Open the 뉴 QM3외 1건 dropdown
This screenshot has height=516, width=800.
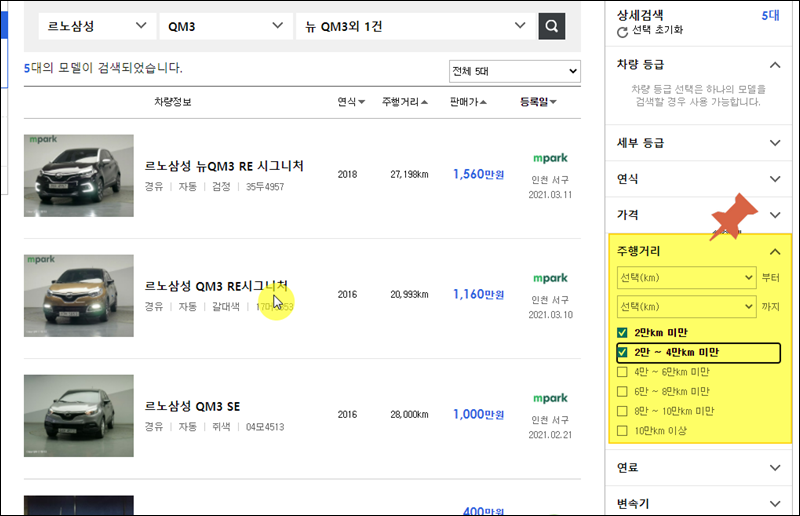tap(415, 26)
